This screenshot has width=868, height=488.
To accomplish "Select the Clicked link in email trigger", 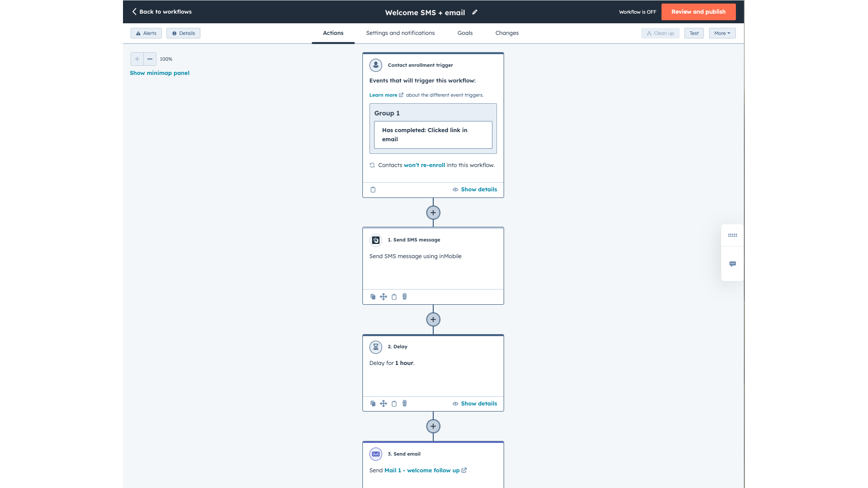I will (x=433, y=135).
